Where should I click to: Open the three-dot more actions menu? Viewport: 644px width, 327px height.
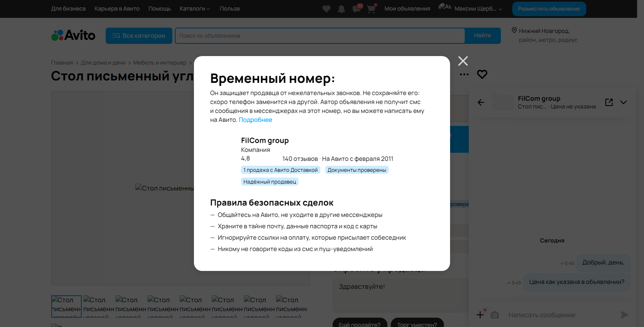(464, 74)
